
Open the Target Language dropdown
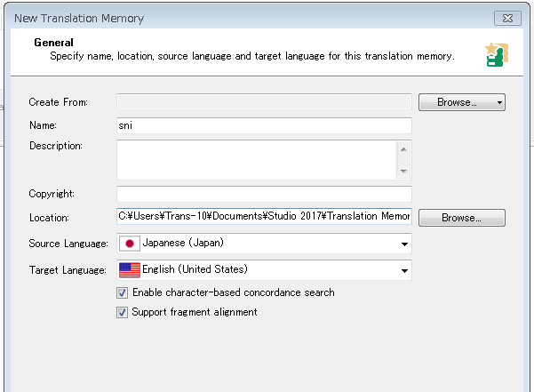tap(404, 271)
